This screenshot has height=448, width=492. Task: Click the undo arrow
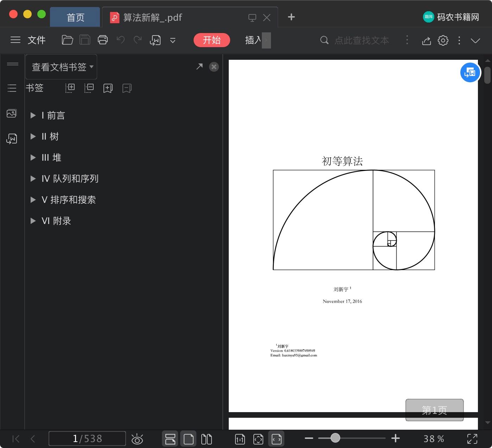point(121,40)
